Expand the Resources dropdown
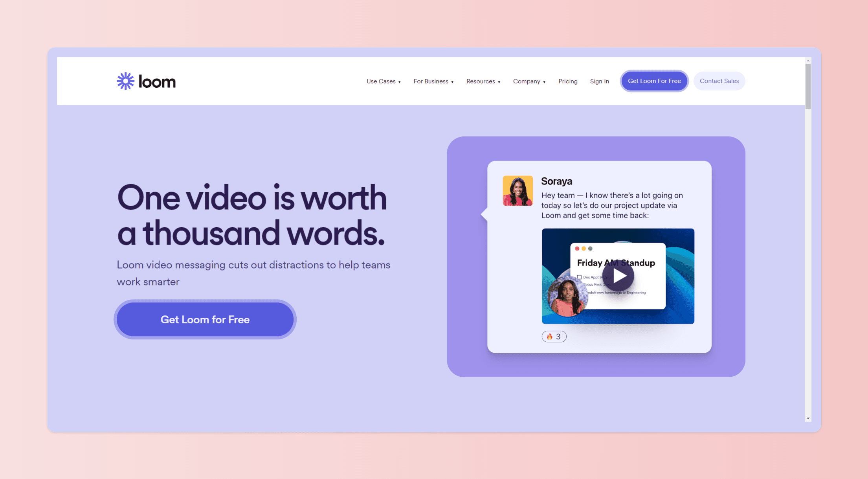 pyautogui.click(x=483, y=81)
